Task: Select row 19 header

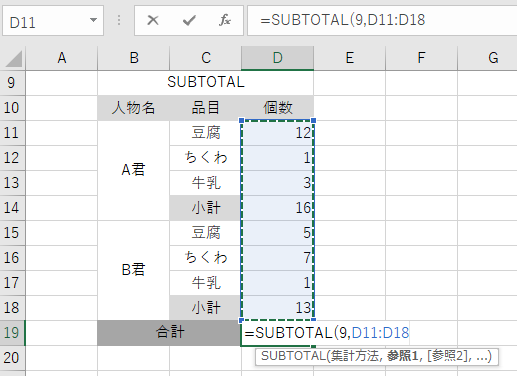Action: click(x=12, y=333)
